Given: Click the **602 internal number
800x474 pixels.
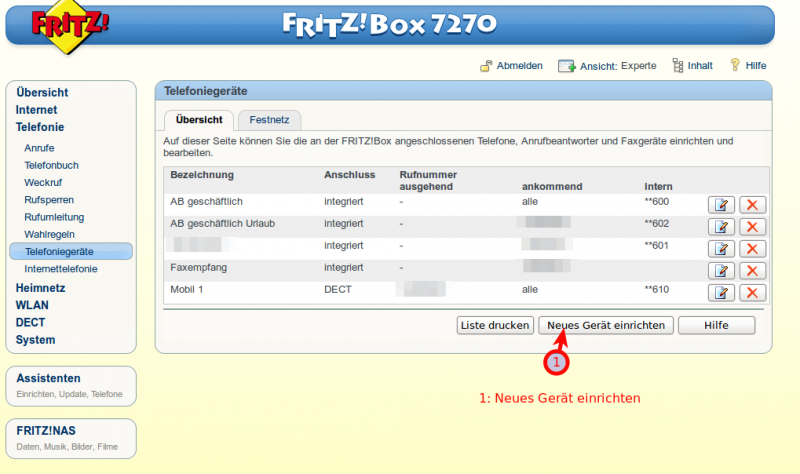Looking at the screenshot, I should pos(657,223).
